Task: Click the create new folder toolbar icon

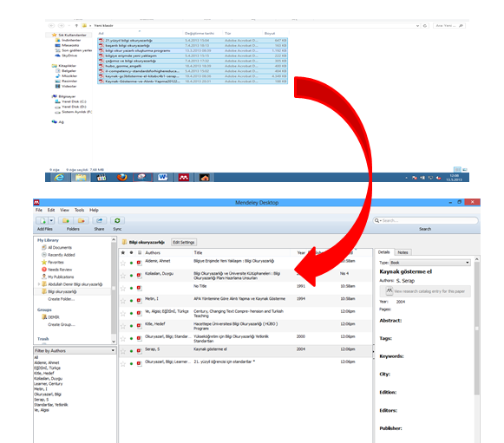Action: pos(66,221)
